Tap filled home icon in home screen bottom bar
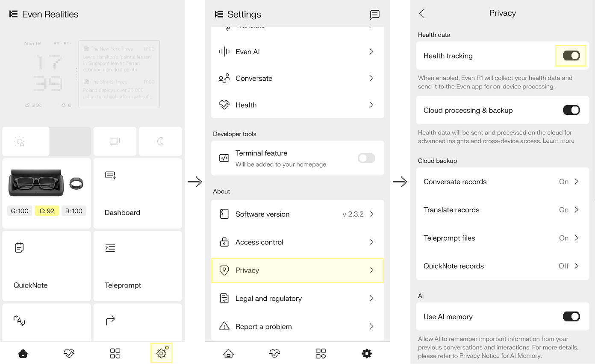595x364 pixels. (x=23, y=353)
